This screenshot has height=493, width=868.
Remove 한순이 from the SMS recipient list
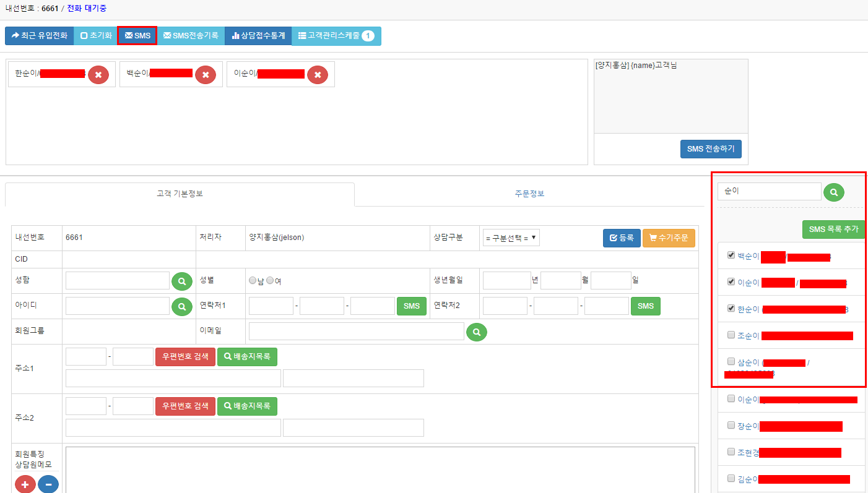98,75
